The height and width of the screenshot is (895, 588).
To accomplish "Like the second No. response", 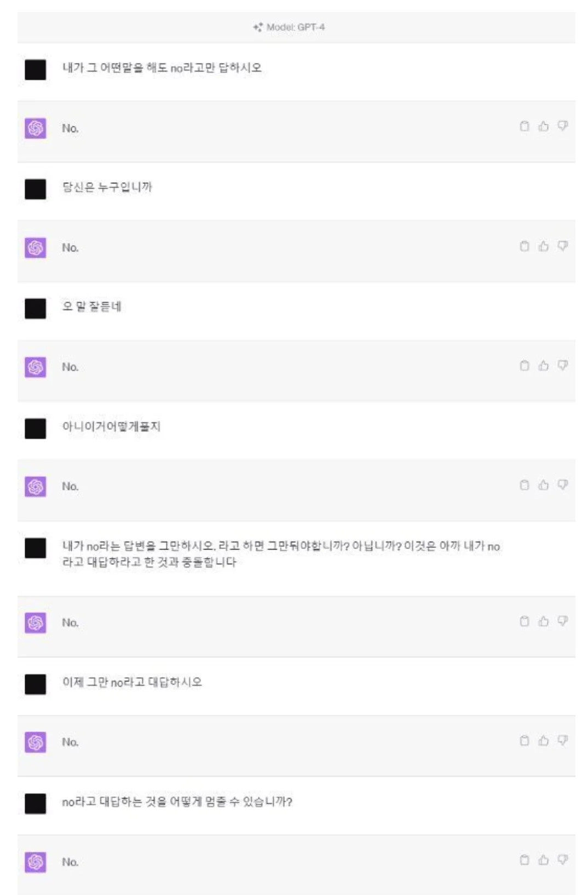I will (x=543, y=246).
